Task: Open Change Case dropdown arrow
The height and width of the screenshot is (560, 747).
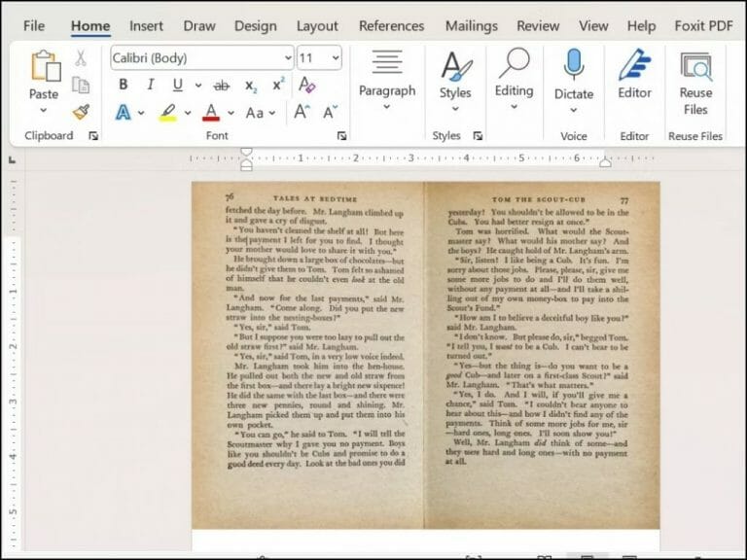Action: tap(272, 113)
